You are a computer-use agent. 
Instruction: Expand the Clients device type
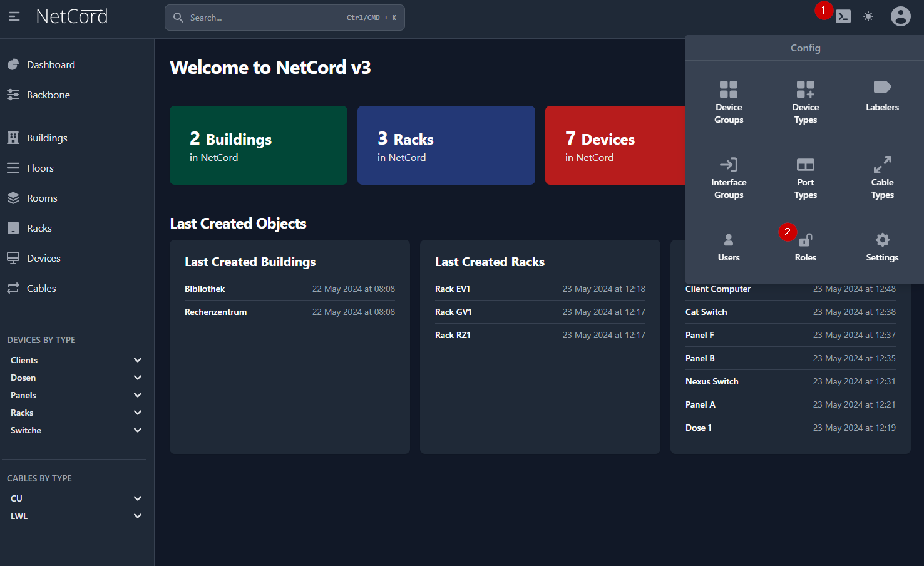[x=138, y=360]
